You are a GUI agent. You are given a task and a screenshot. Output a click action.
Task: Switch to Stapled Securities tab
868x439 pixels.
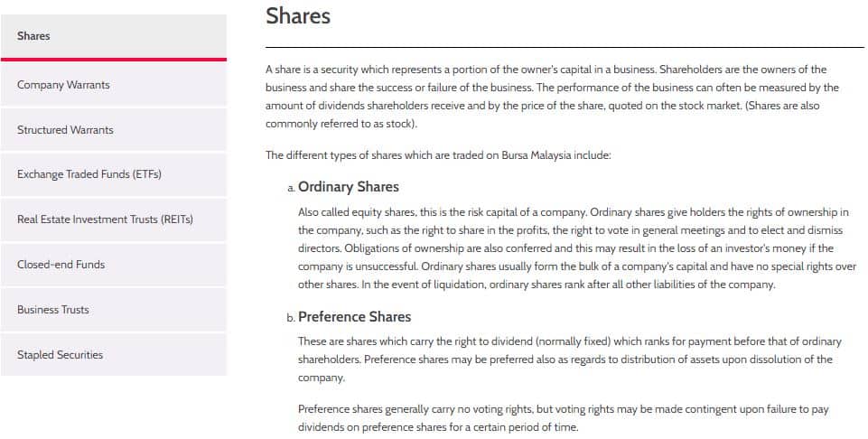[x=114, y=354]
